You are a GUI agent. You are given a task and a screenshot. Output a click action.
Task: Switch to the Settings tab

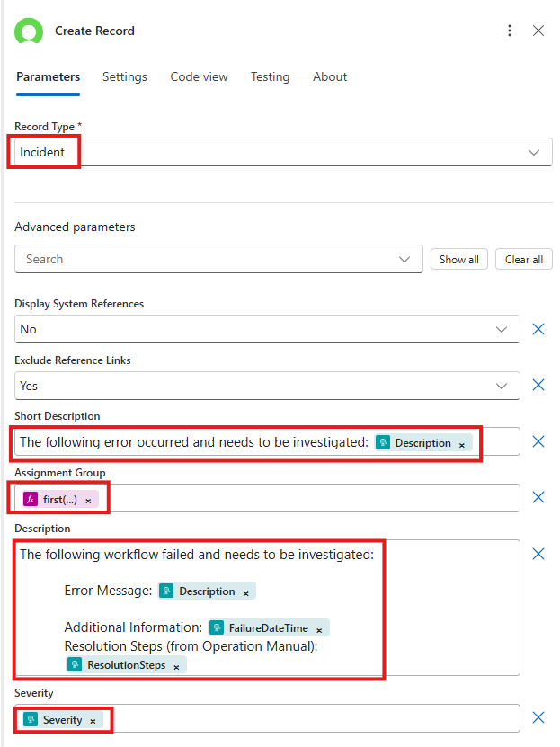[125, 77]
